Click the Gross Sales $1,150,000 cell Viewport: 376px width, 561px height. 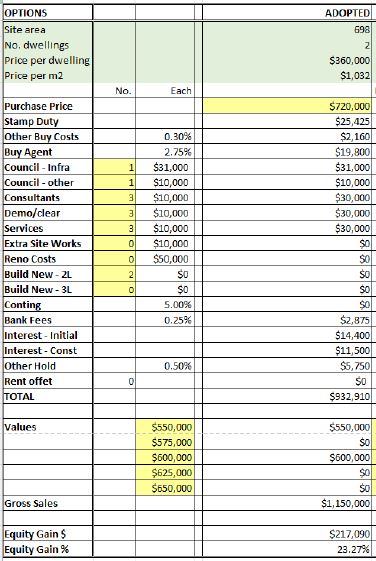pos(287,503)
